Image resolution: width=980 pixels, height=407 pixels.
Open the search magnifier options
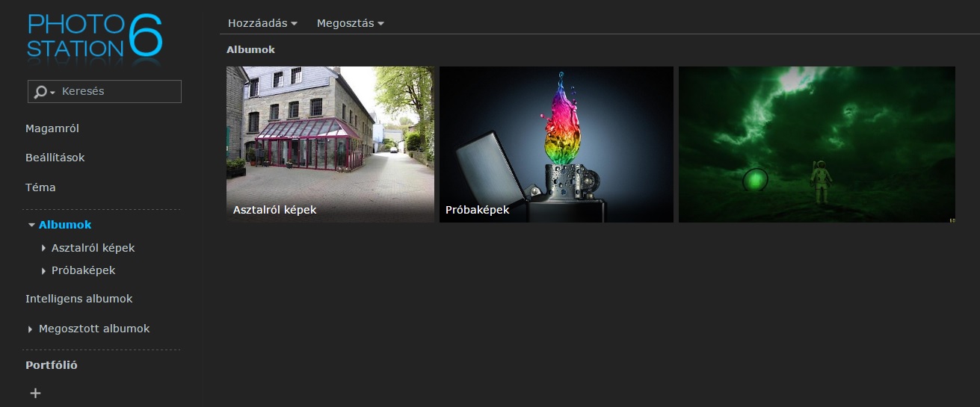[x=44, y=92]
